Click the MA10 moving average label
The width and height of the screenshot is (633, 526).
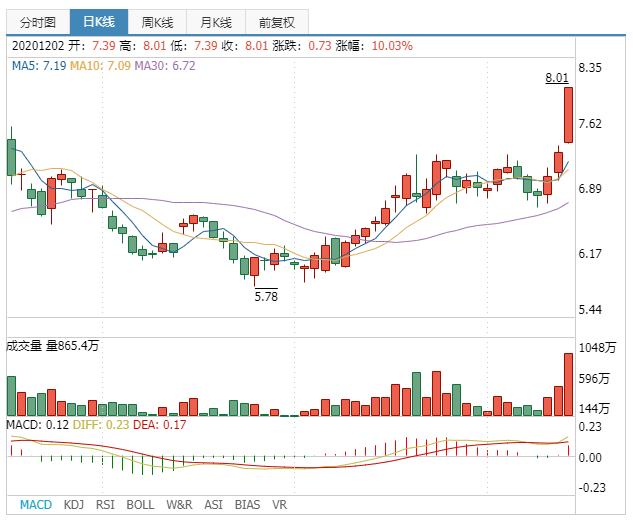(100, 65)
